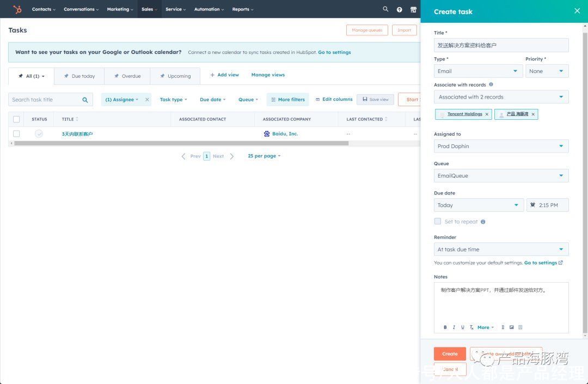Open the global search magnifier icon
This screenshot has width=588, height=384.
click(385, 9)
